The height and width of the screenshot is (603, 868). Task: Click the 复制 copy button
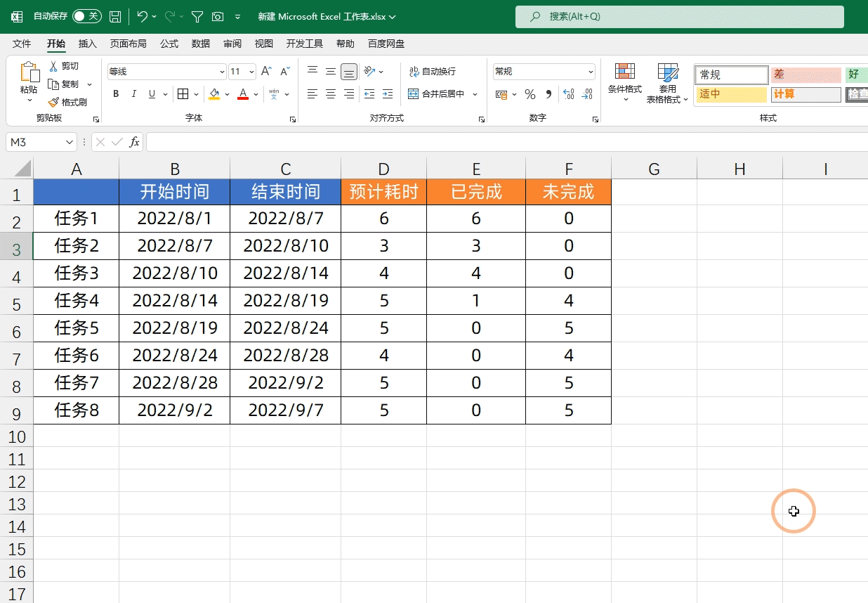(x=64, y=84)
